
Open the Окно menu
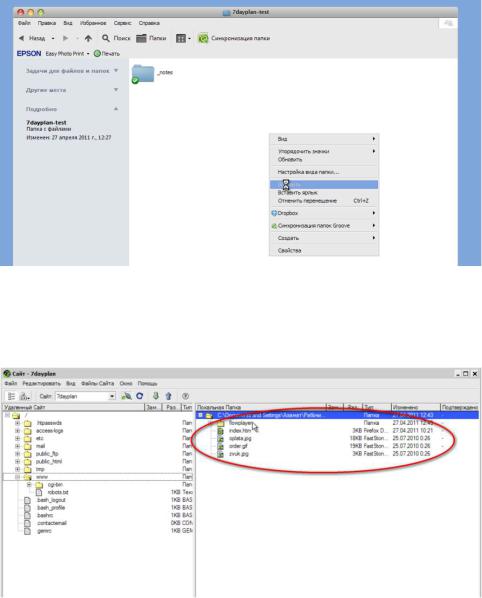tap(126, 383)
